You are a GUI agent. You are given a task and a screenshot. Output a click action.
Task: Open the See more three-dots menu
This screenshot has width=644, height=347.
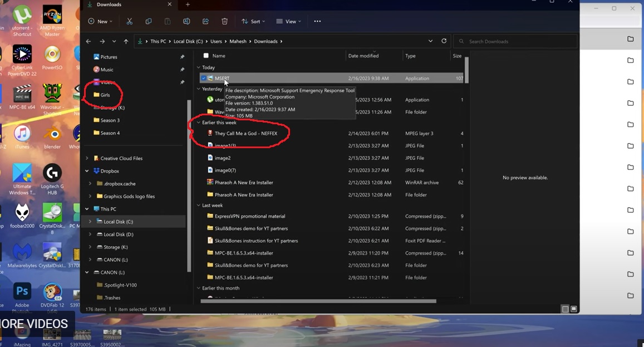pyautogui.click(x=317, y=21)
